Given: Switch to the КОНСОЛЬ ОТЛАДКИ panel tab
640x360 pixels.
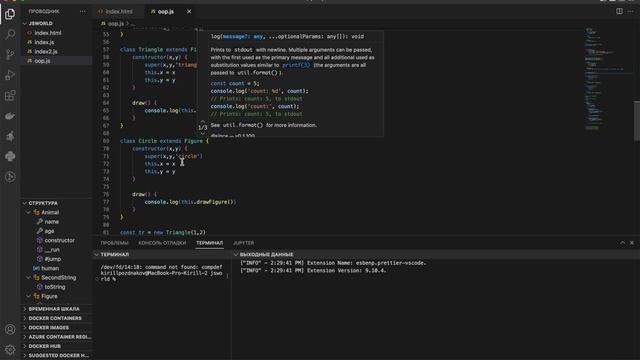Looking at the screenshot, I should (162, 243).
